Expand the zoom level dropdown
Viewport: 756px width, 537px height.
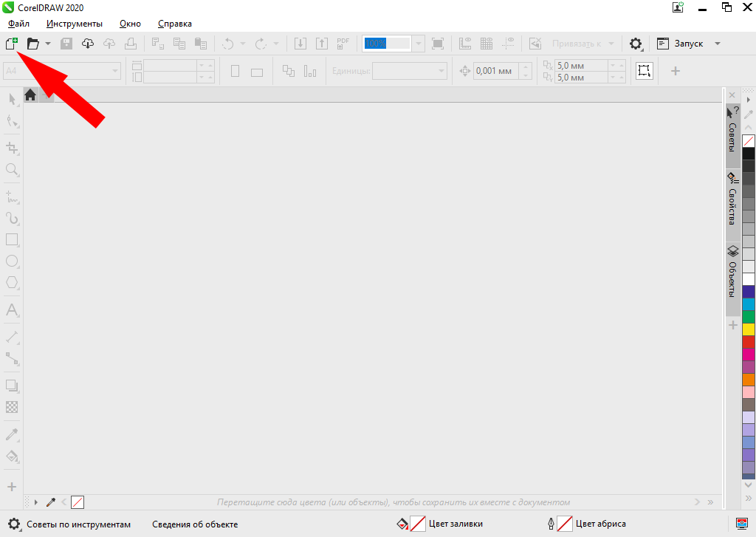(419, 44)
